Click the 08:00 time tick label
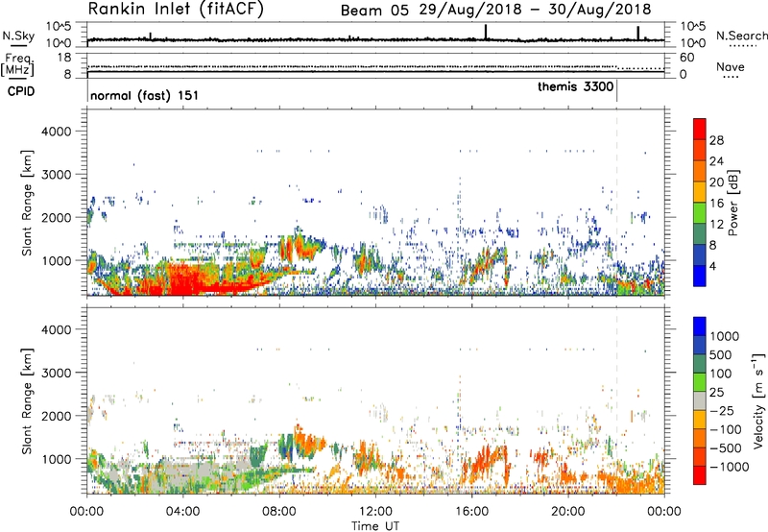768x532 pixels. click(278, 512)
